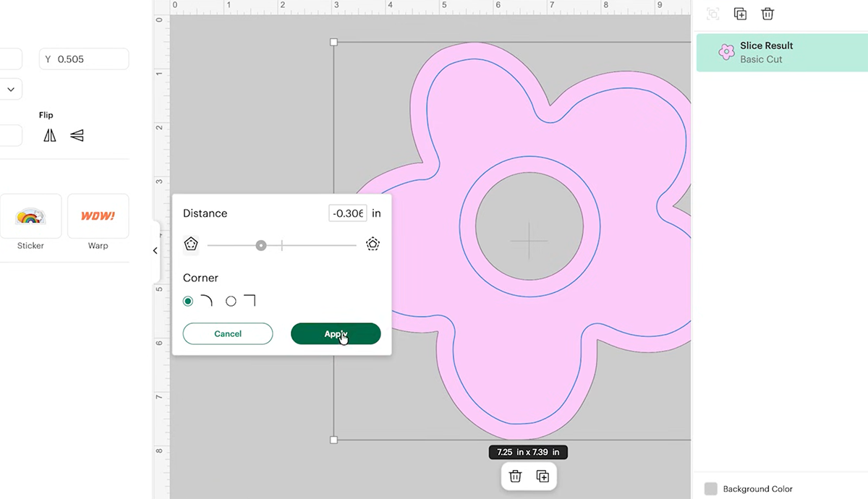This screenshot has height=499, width=868.
Task: Click the Flip horizontal icon
Action: coord(49,135)
